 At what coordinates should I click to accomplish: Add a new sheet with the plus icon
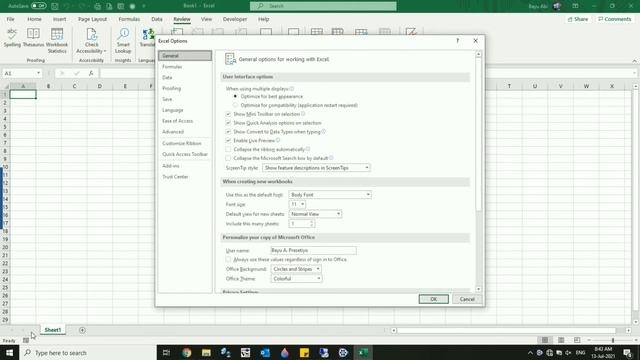click(82, 330)
